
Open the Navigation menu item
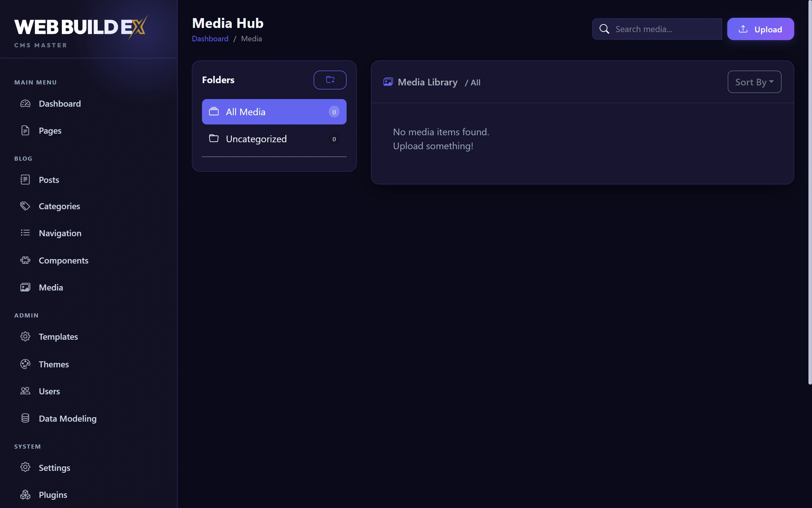click(60, 233)
